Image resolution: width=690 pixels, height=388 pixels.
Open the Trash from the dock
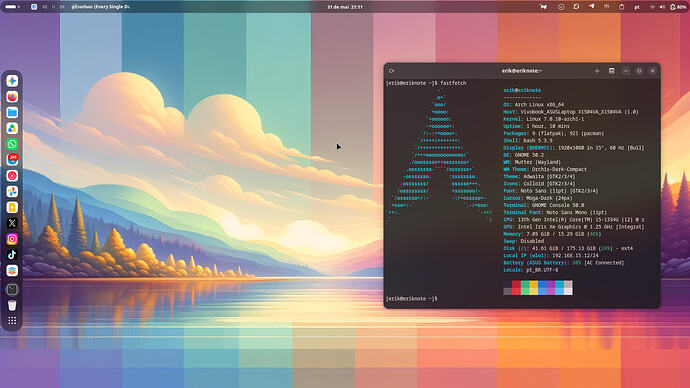[12, 305]
